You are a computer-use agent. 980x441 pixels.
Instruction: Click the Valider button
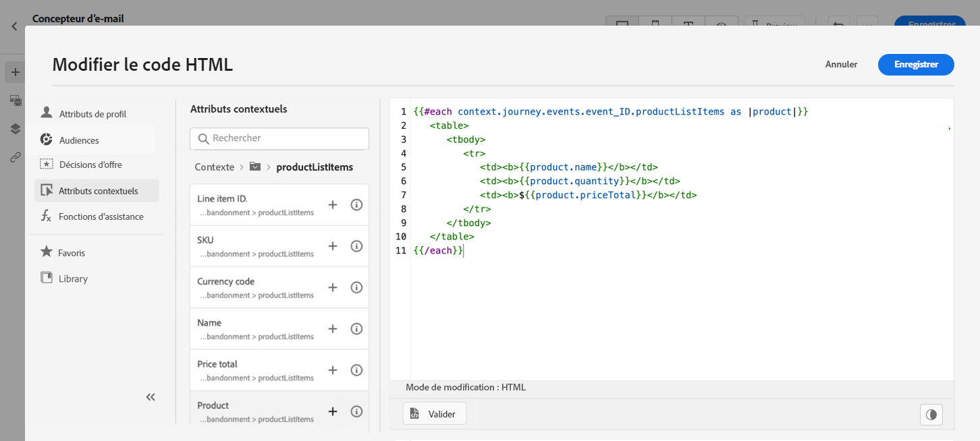(434, 414)
